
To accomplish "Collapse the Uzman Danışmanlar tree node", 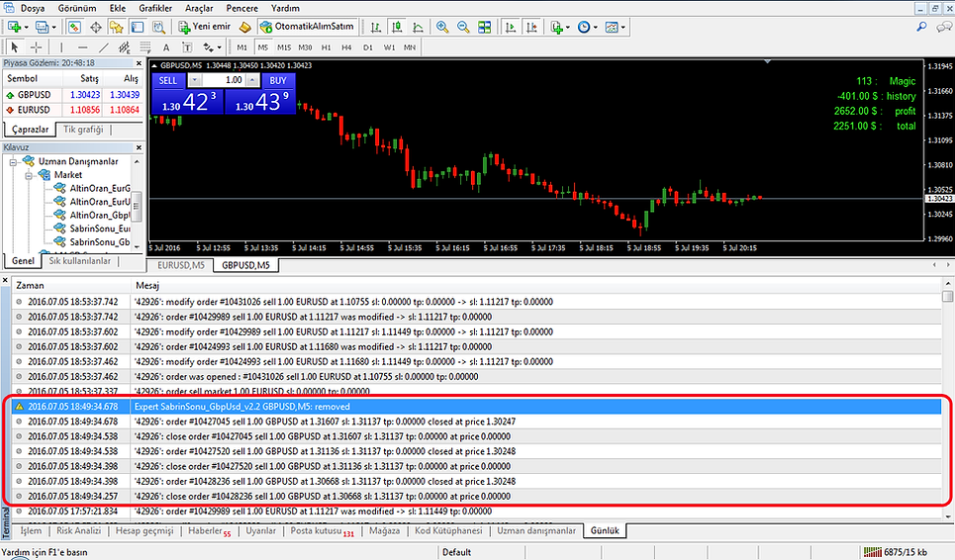I will (x=13, y=162).
